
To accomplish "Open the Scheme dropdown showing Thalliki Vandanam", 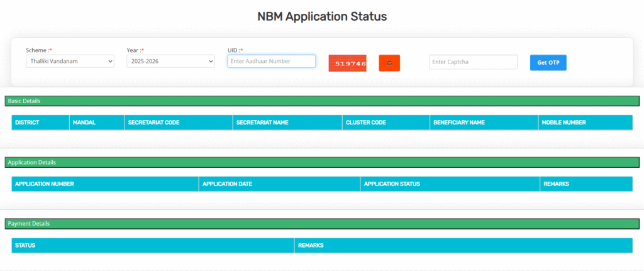I will coord(70,62).
